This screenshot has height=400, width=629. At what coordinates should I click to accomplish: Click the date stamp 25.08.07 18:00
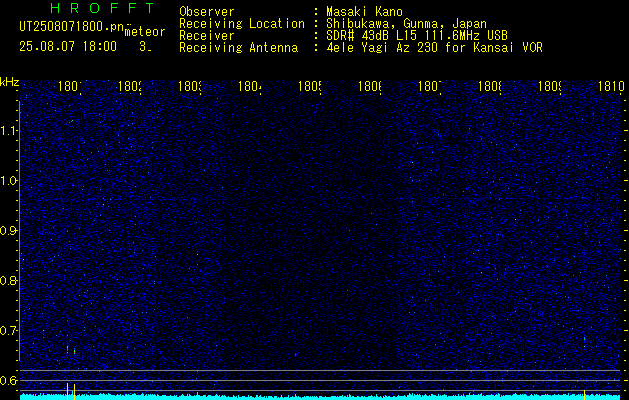click(x=68, y=47)
